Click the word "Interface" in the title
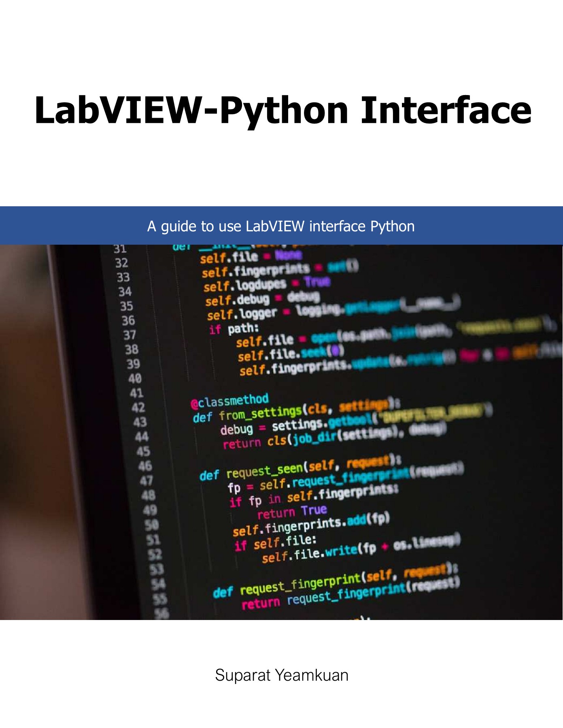The width and height of the screenshot is (563, 728). point(446,110)
